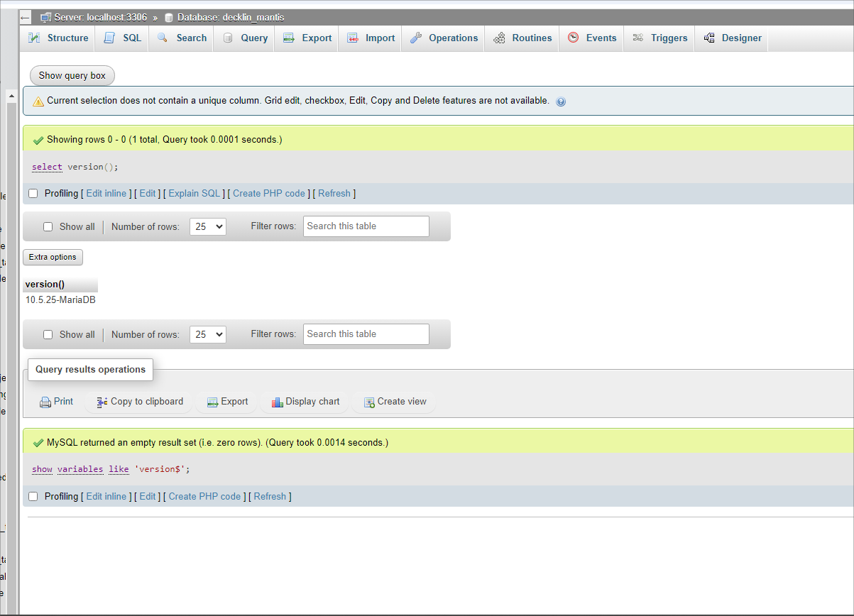
Task: Click the Copy to clipboard icon
Action: (102, 402)
